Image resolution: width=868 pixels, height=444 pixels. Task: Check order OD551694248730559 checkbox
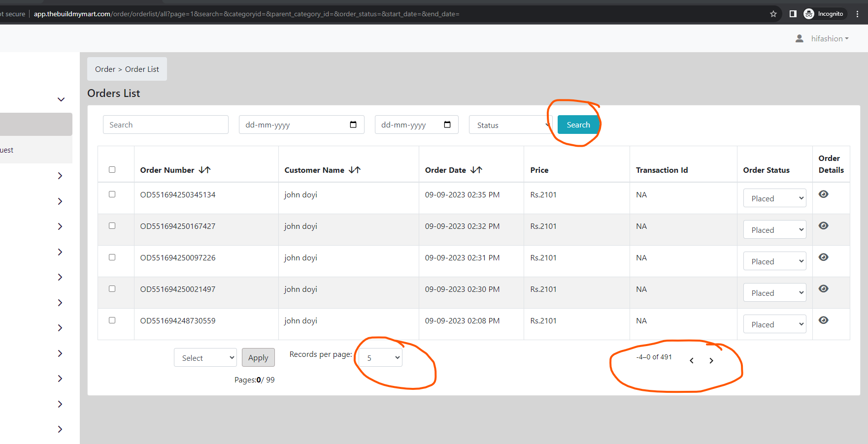click(112, 320)
